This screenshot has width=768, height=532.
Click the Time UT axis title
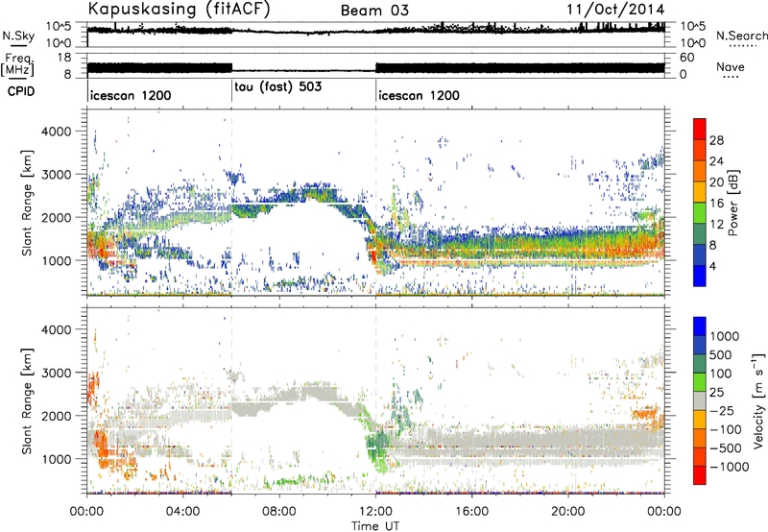point(375,525)
